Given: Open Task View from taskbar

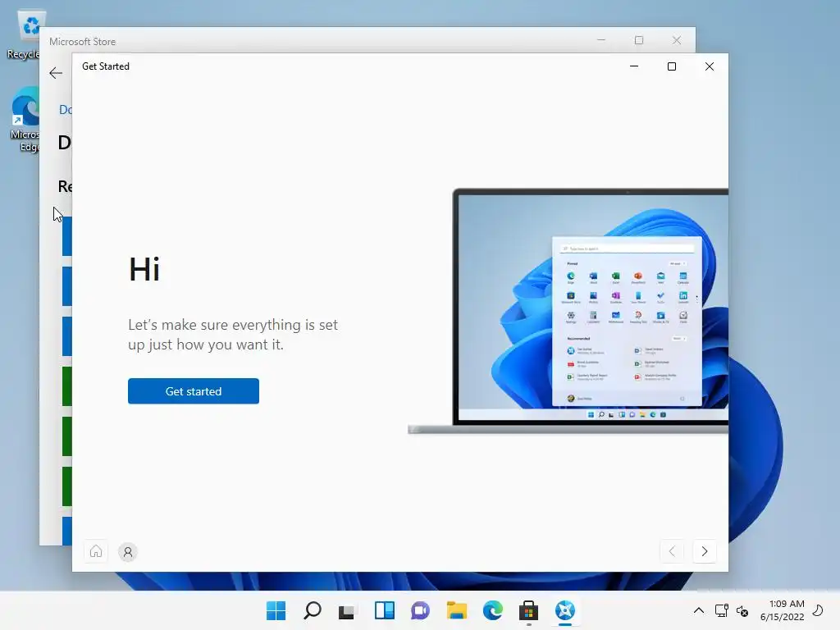Looking at the screenshot, I should pyautogui.click(x=348, y=610).
